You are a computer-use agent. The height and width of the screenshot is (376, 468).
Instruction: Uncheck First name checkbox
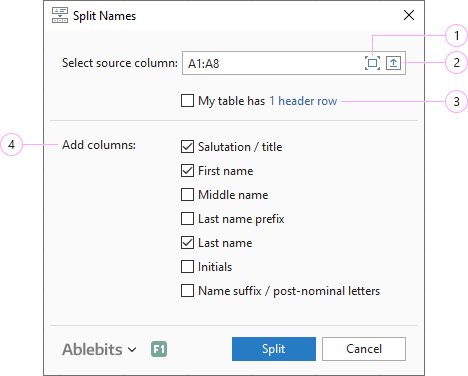click(x=187, y=171)
